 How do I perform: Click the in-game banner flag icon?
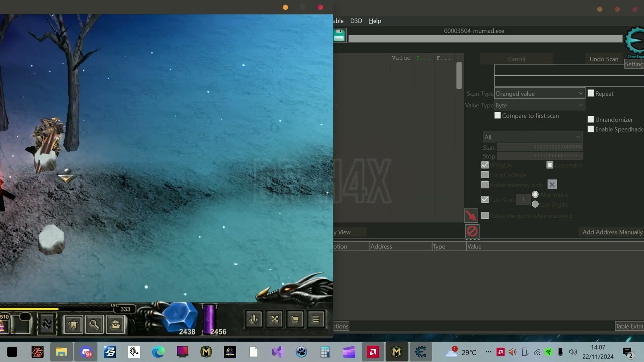tap(73, 325)
